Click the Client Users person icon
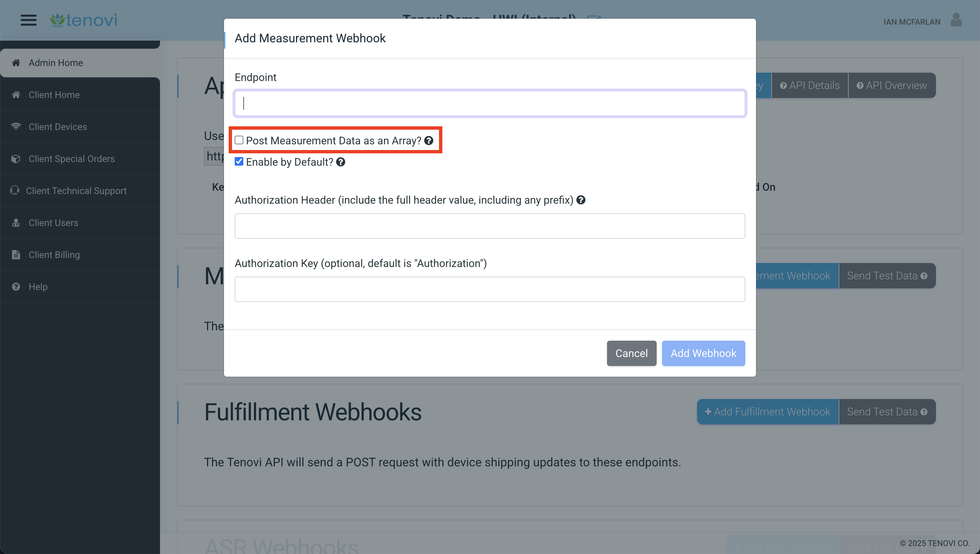Screen dimensions: 980x554 (x=15, y=222)
